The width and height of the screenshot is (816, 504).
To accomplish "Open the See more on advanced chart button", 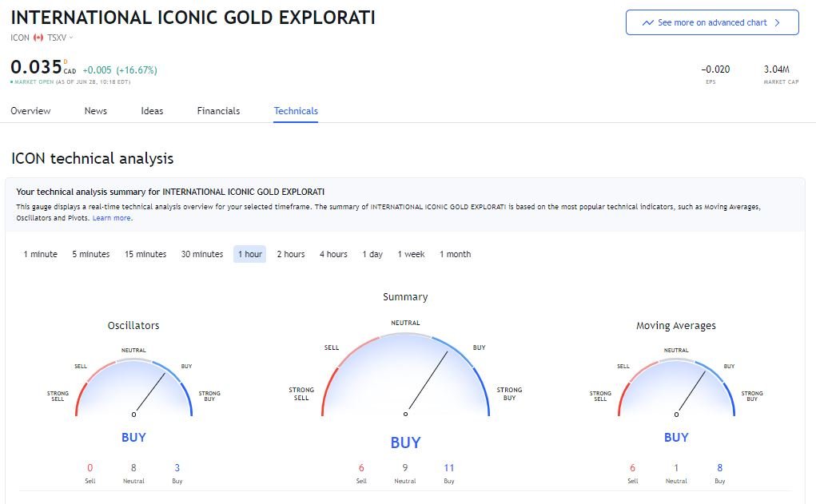I will 712,22.
